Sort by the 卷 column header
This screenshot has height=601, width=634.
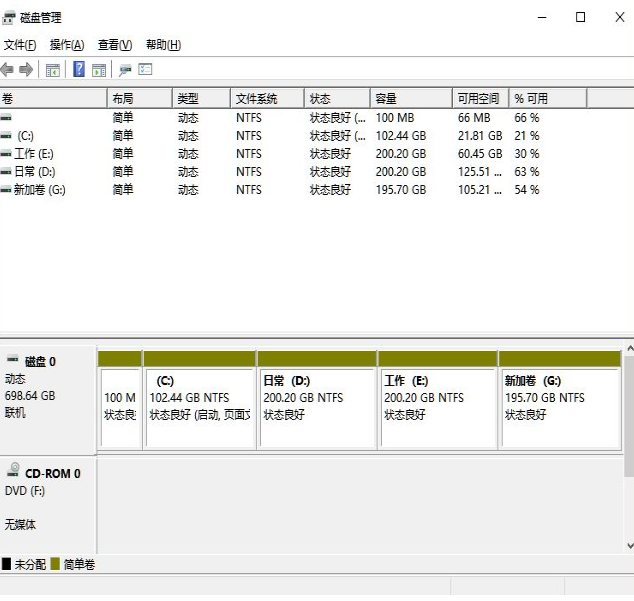click(53, 98)
